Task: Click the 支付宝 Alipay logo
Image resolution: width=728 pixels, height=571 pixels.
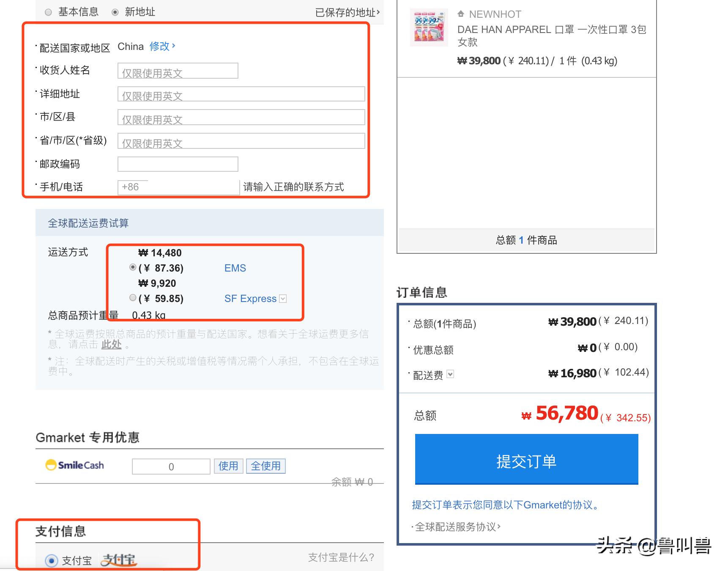Action: (119, 560)
